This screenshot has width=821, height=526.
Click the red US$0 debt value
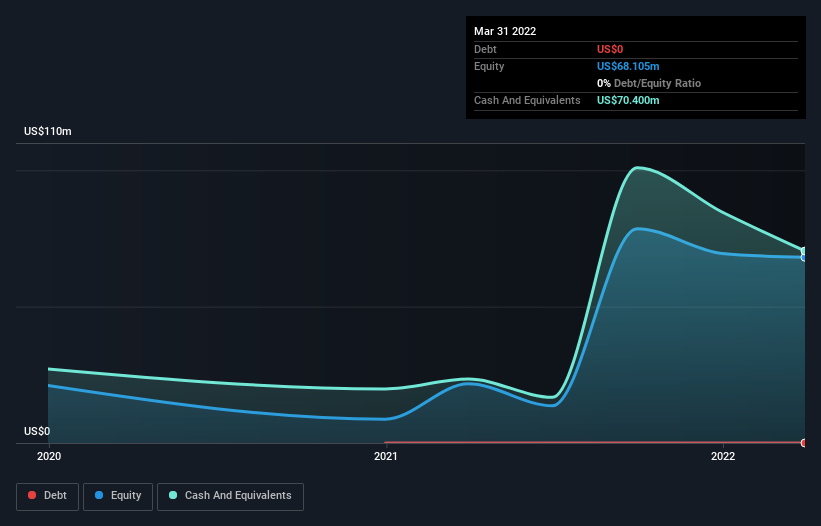click(610, 49)
